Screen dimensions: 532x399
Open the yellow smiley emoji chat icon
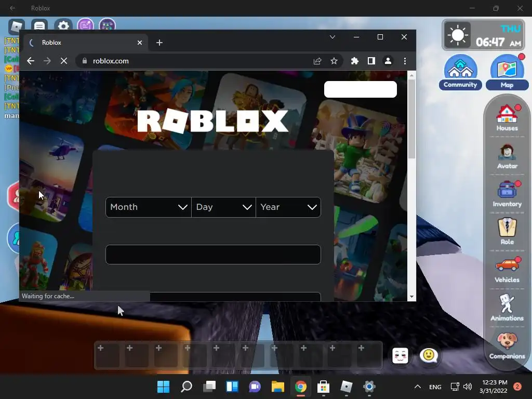(x=429, y=355)
